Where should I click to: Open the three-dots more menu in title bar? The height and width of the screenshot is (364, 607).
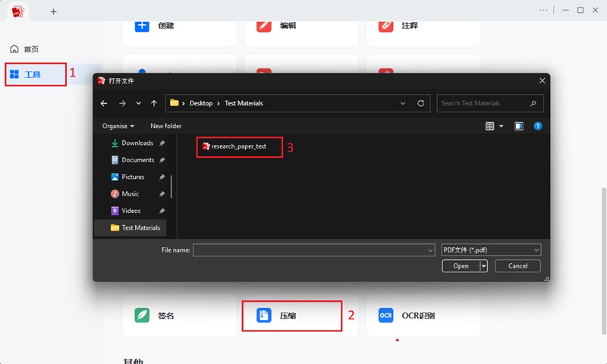[x=543, y=10]
